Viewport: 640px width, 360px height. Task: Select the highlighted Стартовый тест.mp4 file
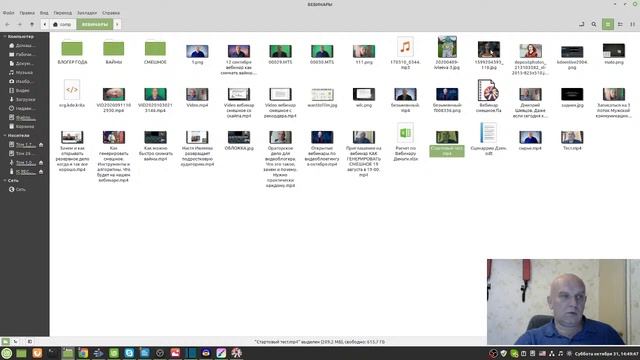(447, 143)
